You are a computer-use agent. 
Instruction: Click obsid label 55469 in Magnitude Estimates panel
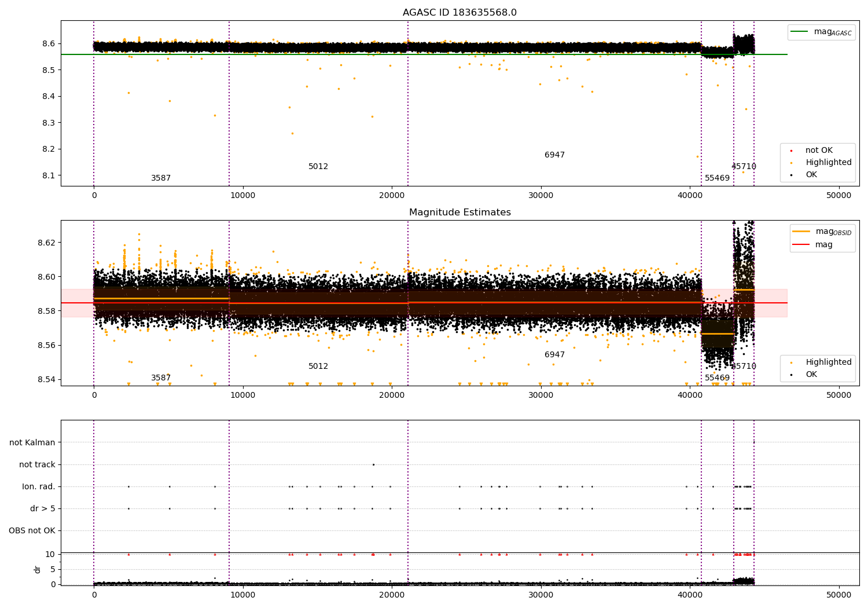pyautogui.click(x=717, y=378)
